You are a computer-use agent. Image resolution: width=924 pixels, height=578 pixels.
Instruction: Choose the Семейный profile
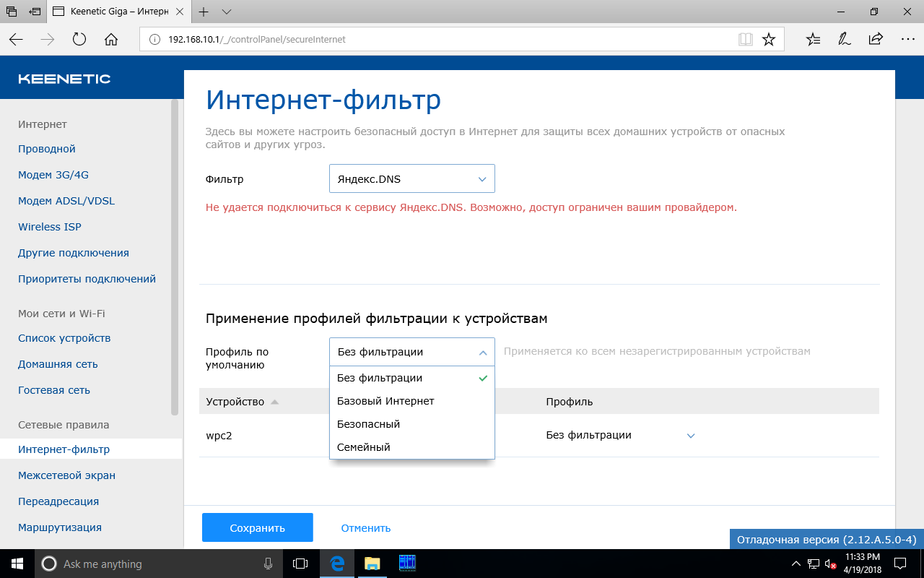412,447
